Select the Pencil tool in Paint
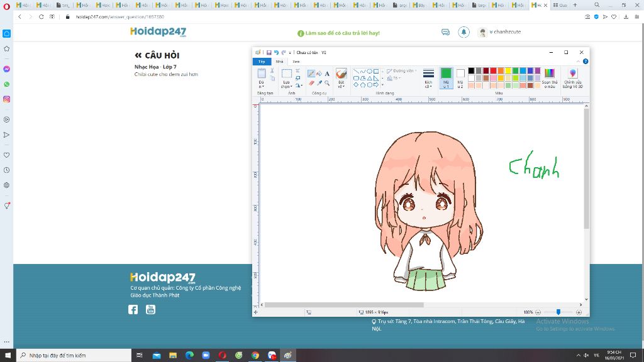644x362 pixels. 311,74
